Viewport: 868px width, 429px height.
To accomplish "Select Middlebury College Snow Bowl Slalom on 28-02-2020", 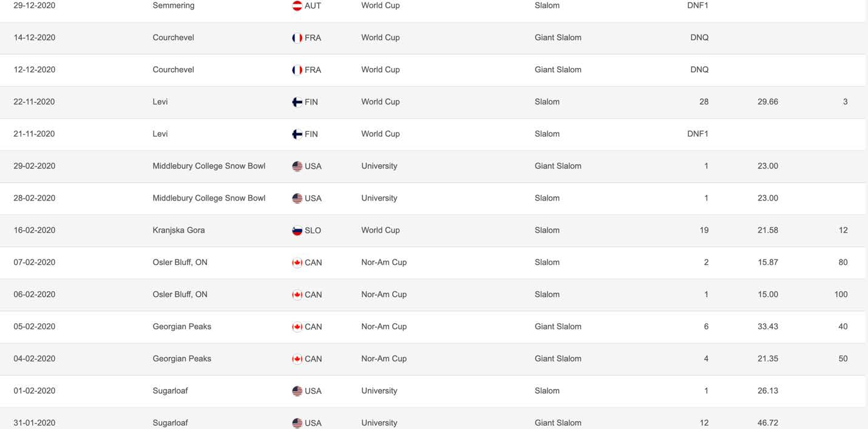I will pyautogui.click(x=433, y=198).
